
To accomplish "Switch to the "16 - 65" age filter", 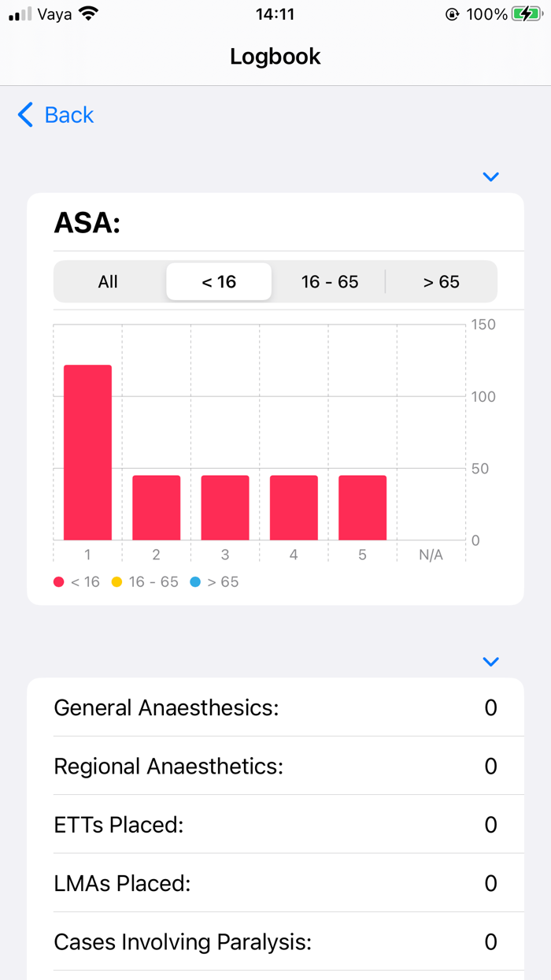I will click(x=330, y=281).
